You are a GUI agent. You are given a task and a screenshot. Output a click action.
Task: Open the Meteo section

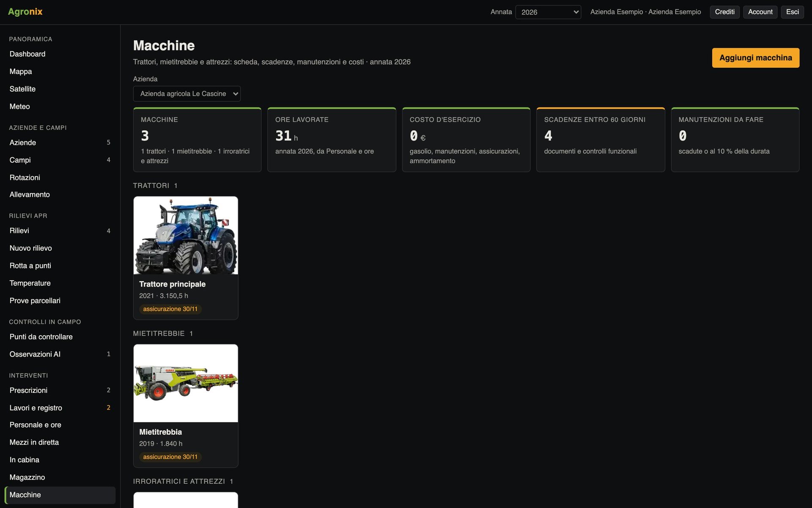click(60, 106)
